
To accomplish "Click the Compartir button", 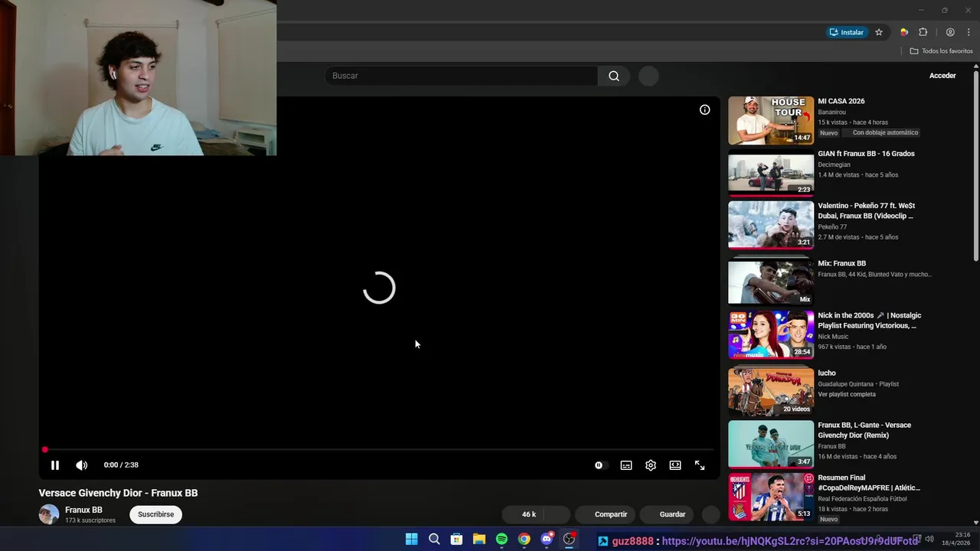I will click(604, 514).
